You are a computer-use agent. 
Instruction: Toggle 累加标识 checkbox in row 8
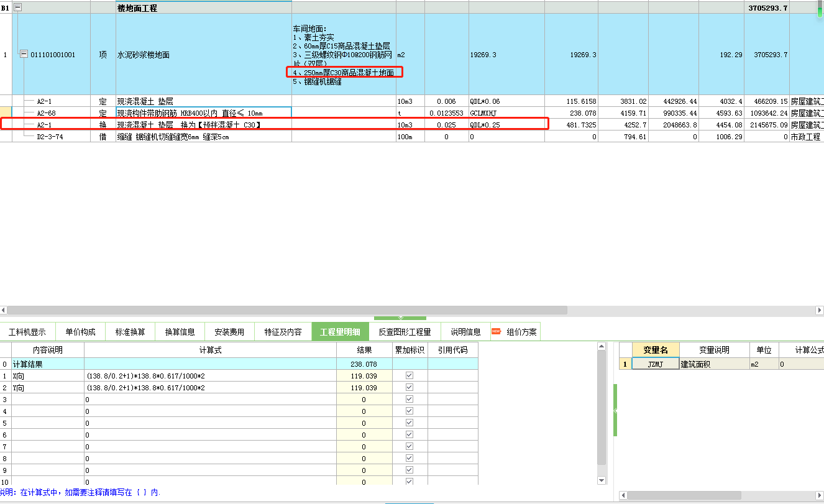[x=409, y=458]
